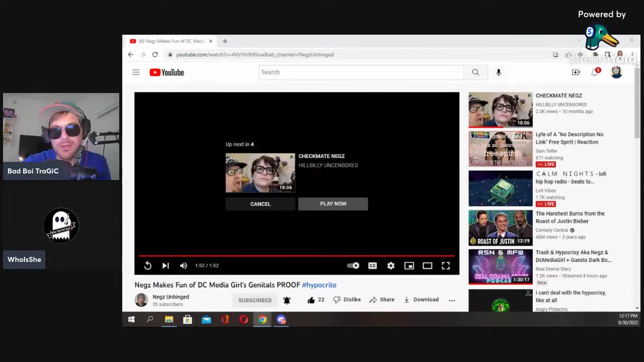Screen dimensions: 644x362
Task: Go back with browser back arrow
Action: tap(131, 54)
